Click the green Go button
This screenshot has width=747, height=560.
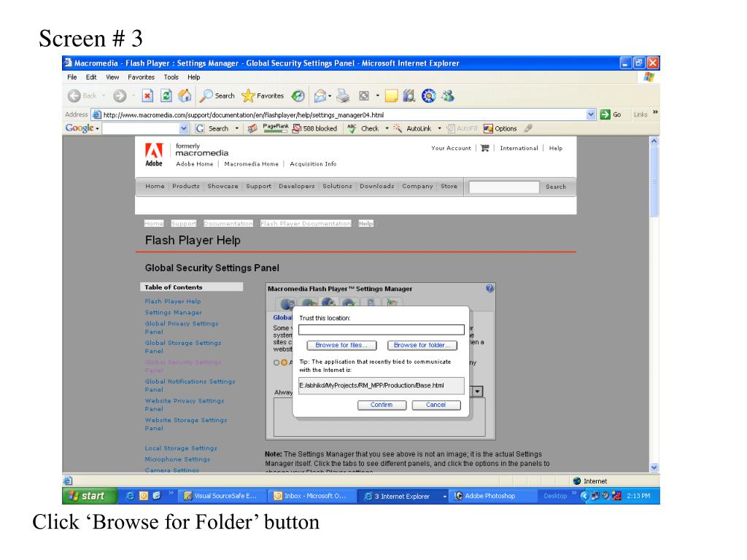tap(611, 114)
